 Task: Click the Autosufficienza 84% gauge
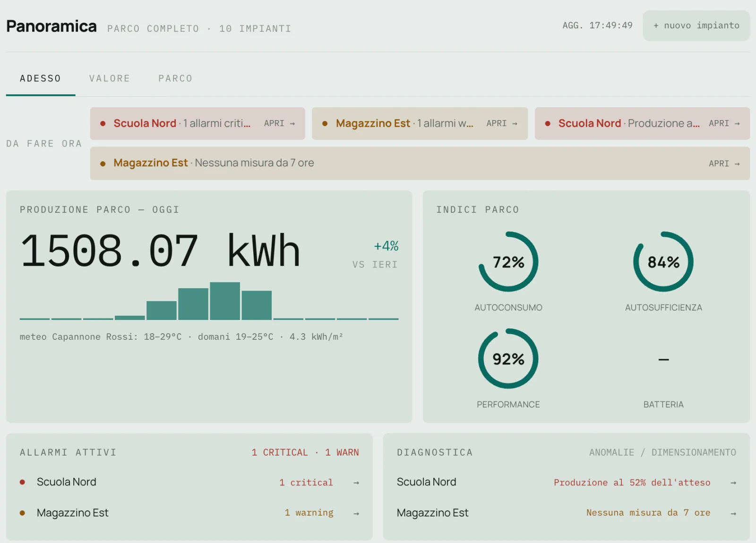pos(663,262)
